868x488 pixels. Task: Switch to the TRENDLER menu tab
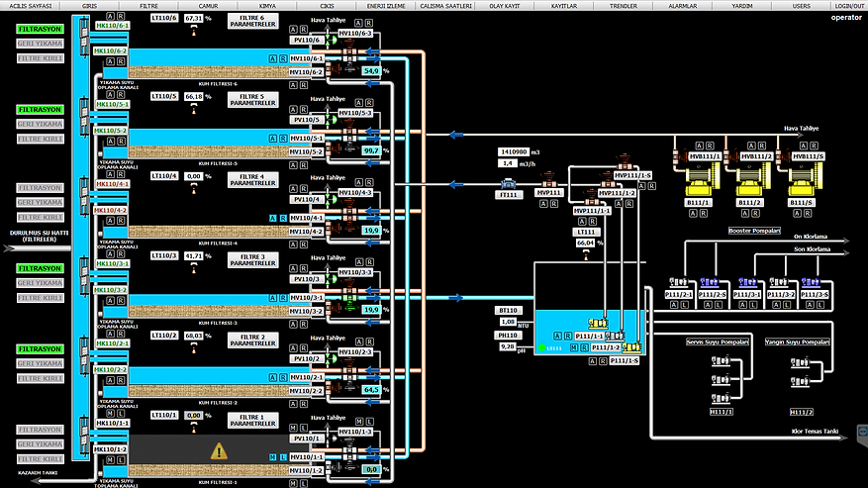624,5
